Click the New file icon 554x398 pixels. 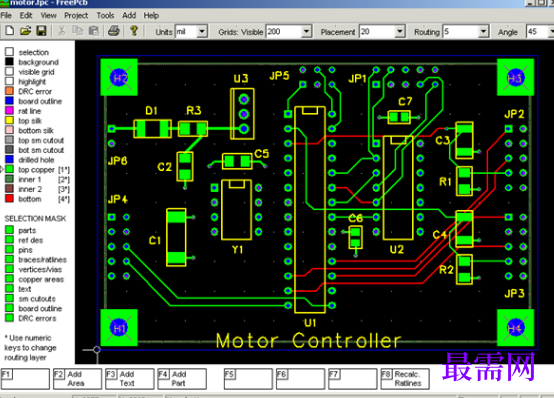pos(10,31)
